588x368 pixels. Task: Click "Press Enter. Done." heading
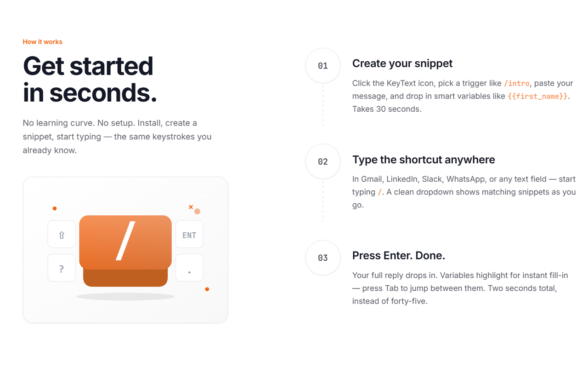click(x=398, y=255)
